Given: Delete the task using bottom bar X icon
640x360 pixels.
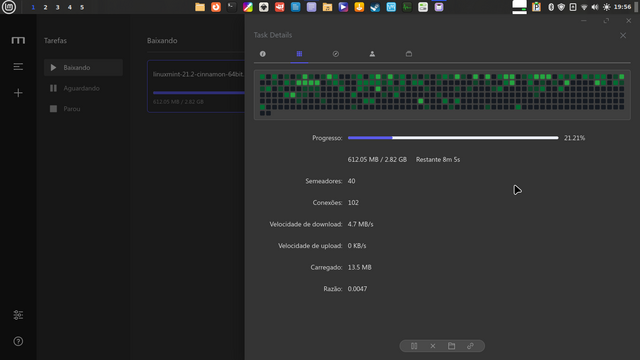Looking at the screenshot, I should pos(433,346).
